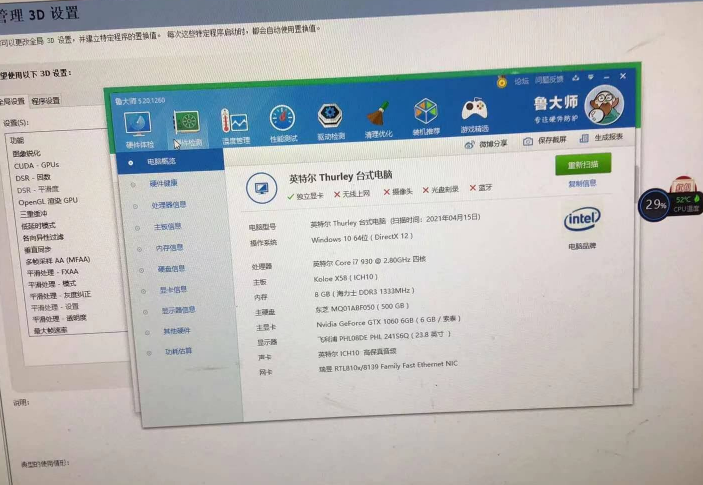Viewport: 703px width, 485px height.
Task: Select 垂直同步 in NVIDIA settings list
Action: tap(38, 249)
